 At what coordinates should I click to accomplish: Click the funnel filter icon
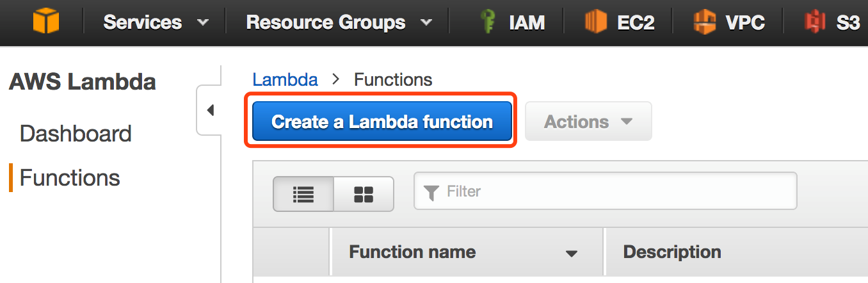click(431, 191)
